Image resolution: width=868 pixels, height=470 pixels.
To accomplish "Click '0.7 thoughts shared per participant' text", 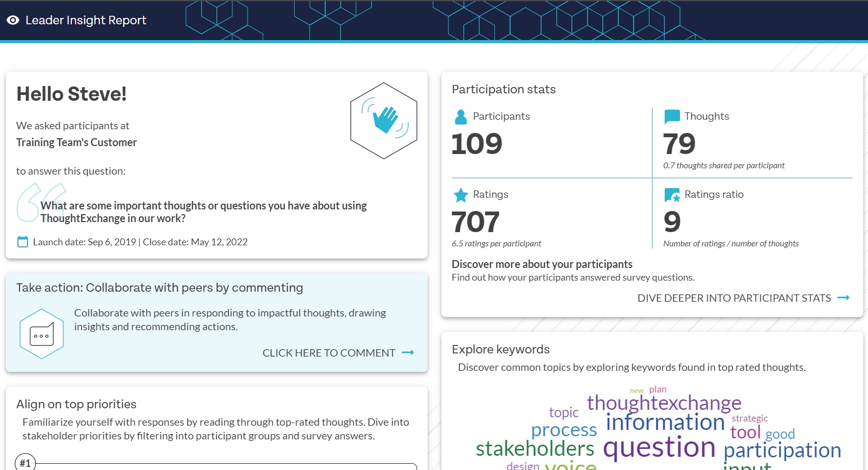I will click(724, 166).
